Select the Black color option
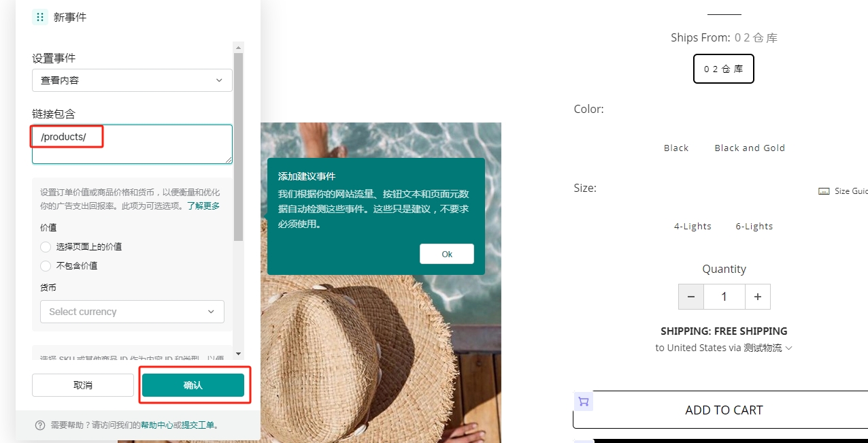This screenshot has width=868, height=443. 676,148
